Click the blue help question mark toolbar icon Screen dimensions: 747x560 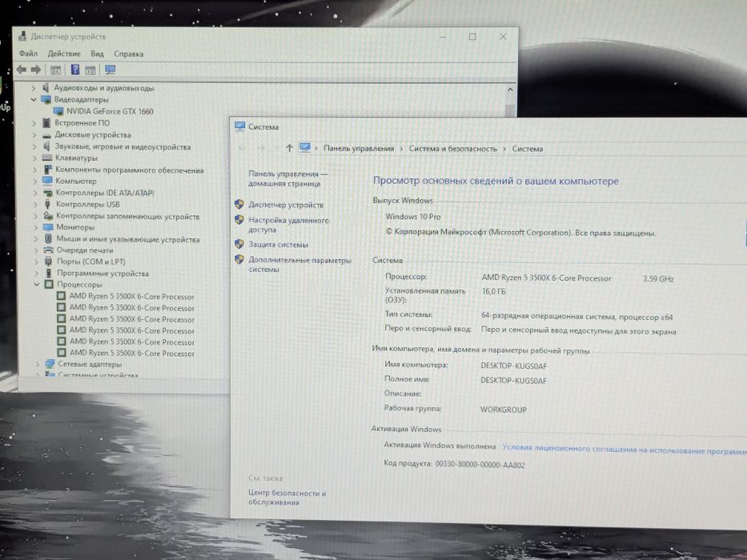74,70
